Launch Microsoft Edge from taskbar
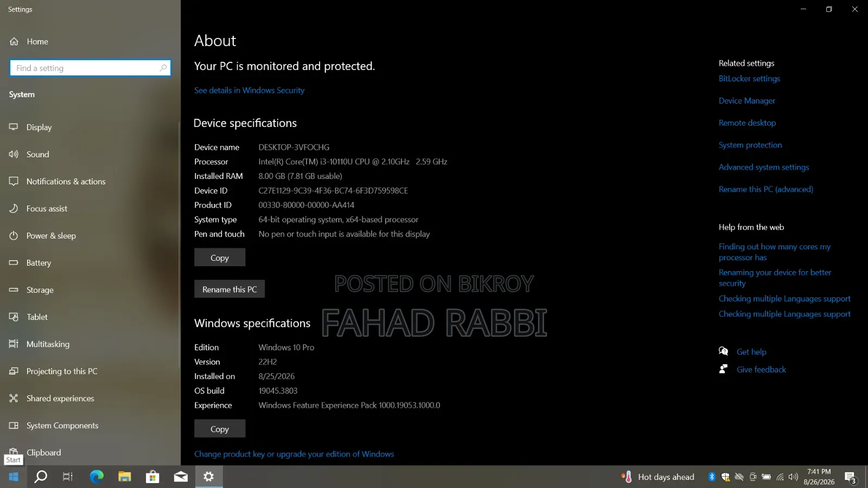Image resolution: width=868 pixels, height=488 pixels. click(97, 477)
